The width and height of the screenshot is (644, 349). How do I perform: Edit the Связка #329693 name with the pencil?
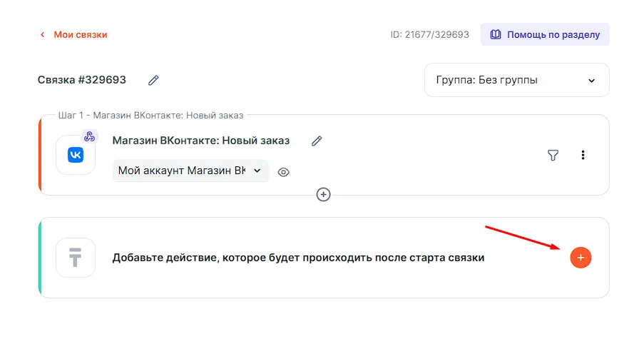[x=153, y=80]
